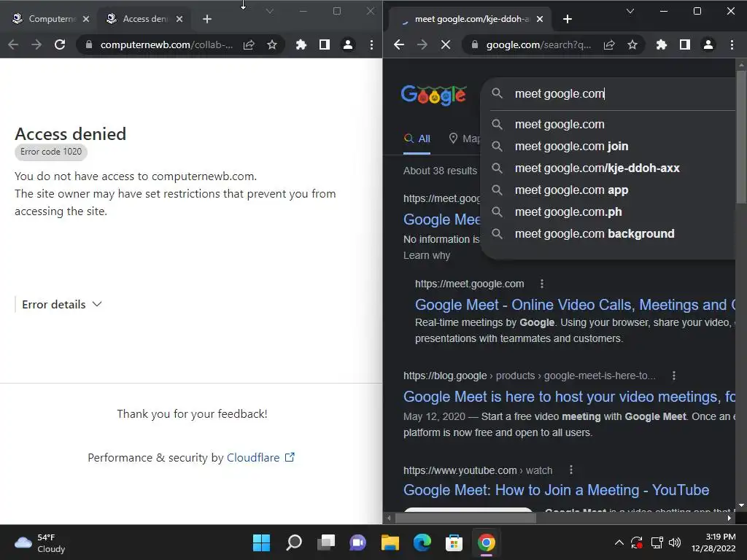This screenshot has height=560, width=747.
Task: Close the Access denied tab
Action: click(179, 19)
